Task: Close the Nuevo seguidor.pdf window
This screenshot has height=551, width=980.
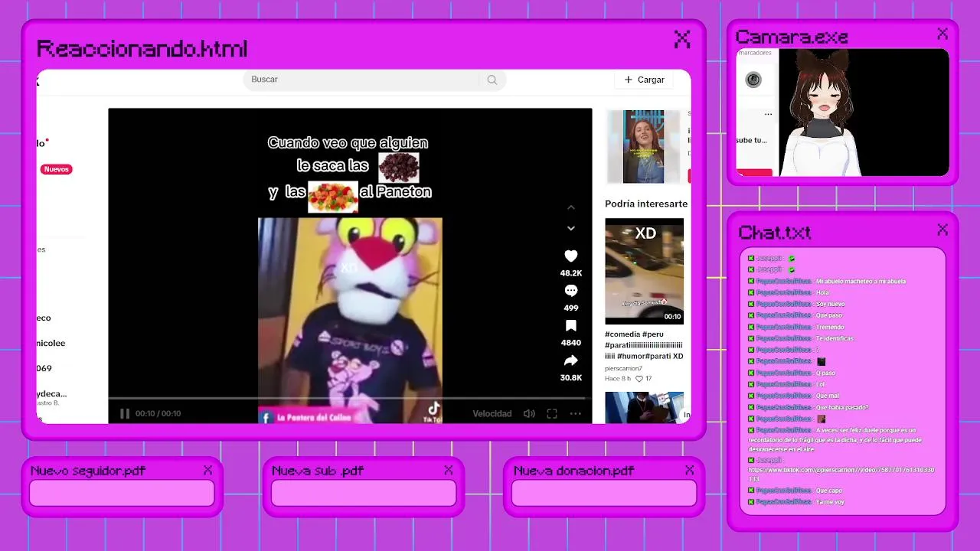Action: pos(207,470)
